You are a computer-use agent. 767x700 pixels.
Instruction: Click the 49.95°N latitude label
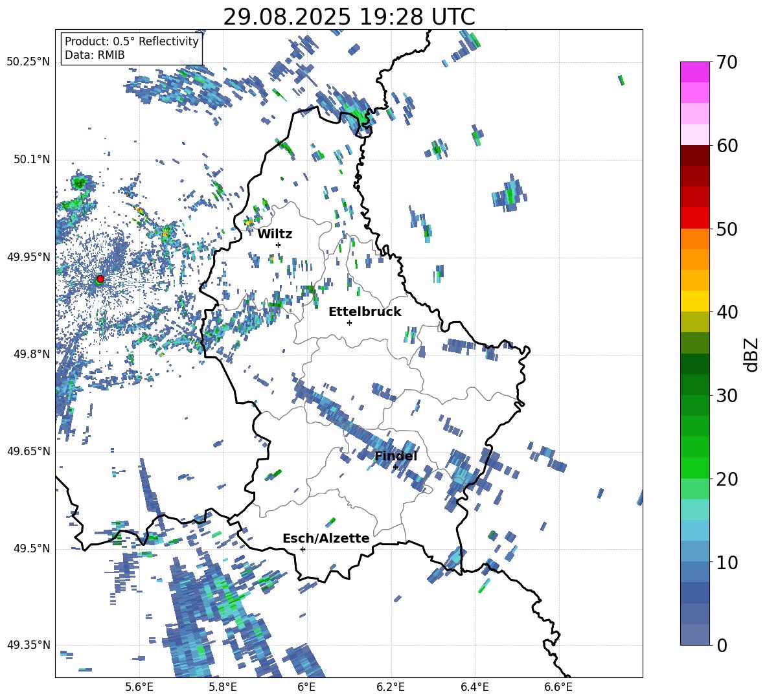(29, 256)
